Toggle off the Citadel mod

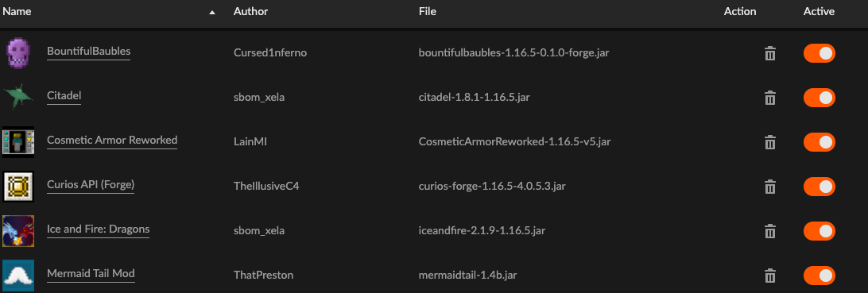click(820, 98)
